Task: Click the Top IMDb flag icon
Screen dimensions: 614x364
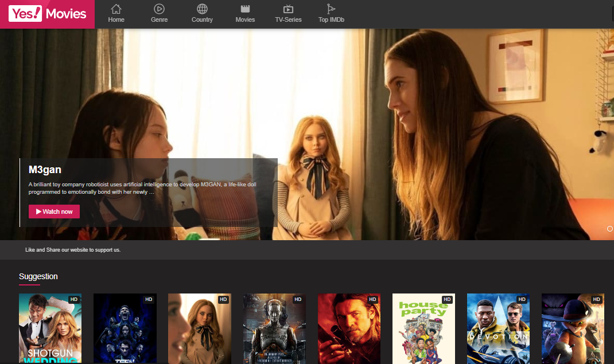Action: pyautogui.click(x=331, y=9)
